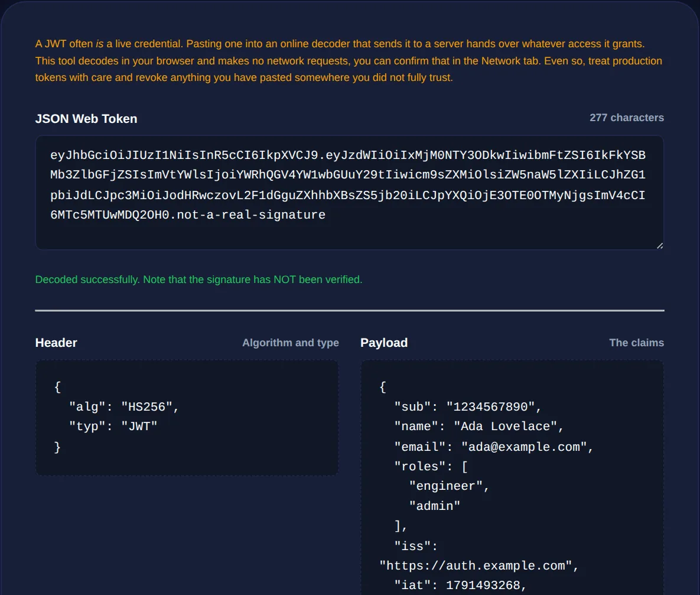700x595 pixels.
Task: Click the "typ": "JWT" line in Header
Action: [x=113, y=427]
